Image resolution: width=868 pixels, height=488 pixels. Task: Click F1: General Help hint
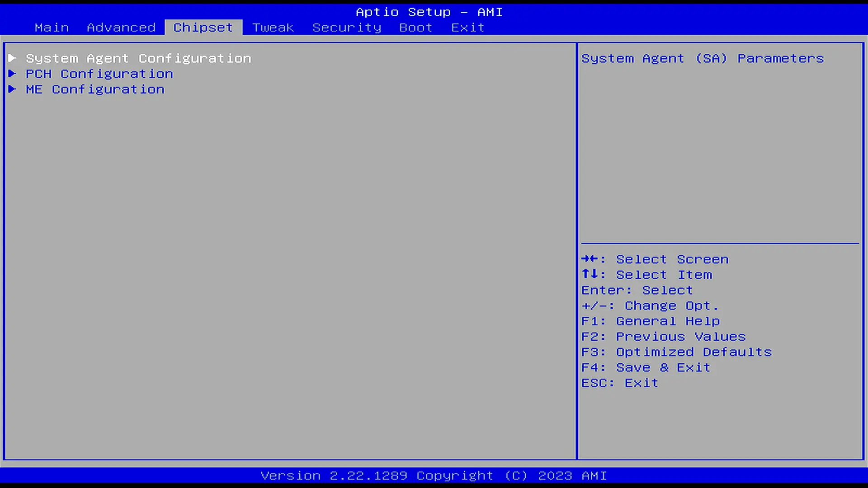click(650, 321)
